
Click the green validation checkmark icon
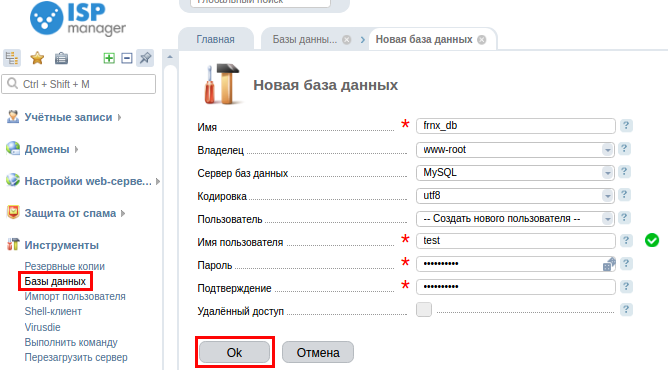(x=652, y=240)
